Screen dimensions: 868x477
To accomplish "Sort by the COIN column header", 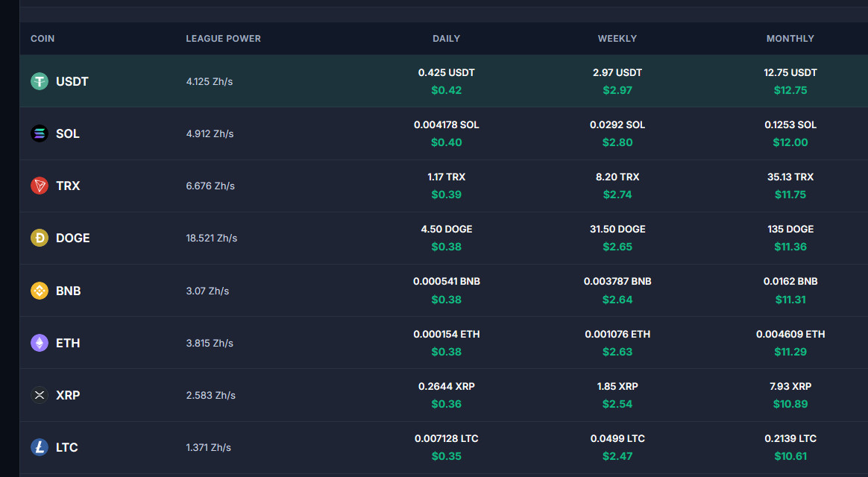I will pos(43,38).
